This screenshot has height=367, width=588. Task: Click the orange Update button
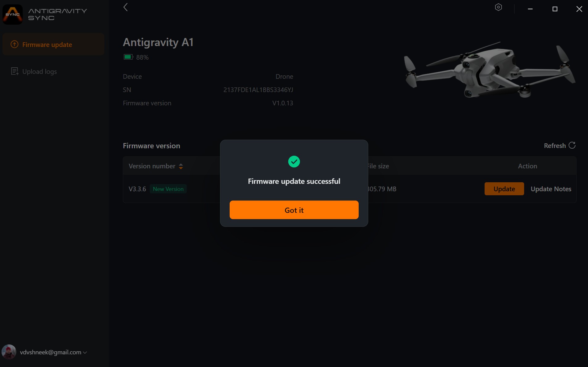click(504, 189)
